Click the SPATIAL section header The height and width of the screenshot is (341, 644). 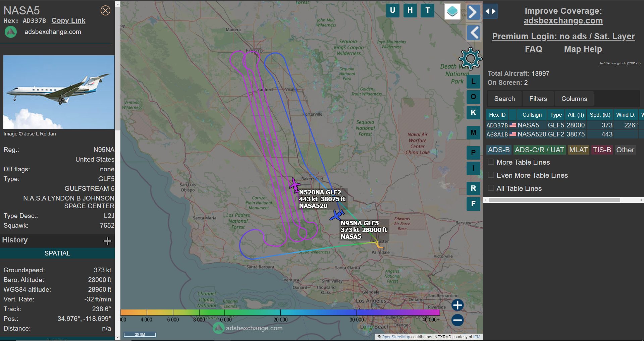(x=57, y=253)
